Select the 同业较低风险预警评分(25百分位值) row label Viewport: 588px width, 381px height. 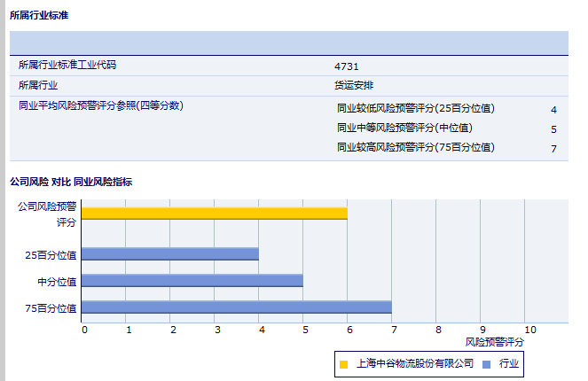click(415, 109)
